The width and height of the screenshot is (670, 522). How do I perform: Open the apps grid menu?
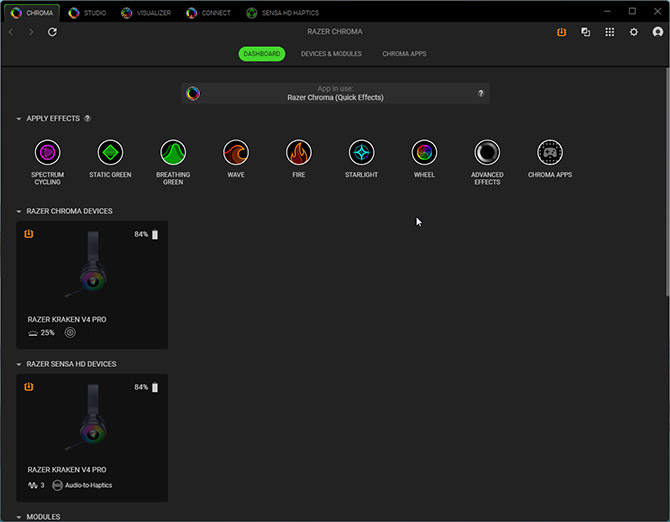610,32
